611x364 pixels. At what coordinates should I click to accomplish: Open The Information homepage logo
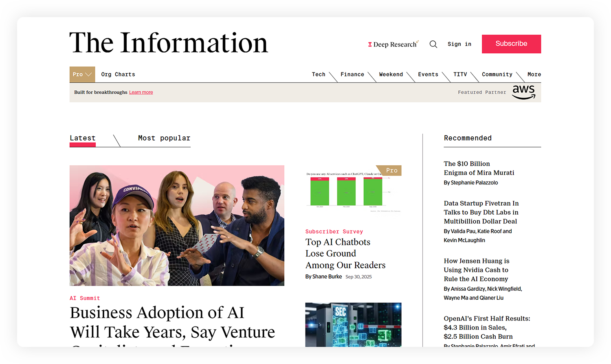pos(169,43)
